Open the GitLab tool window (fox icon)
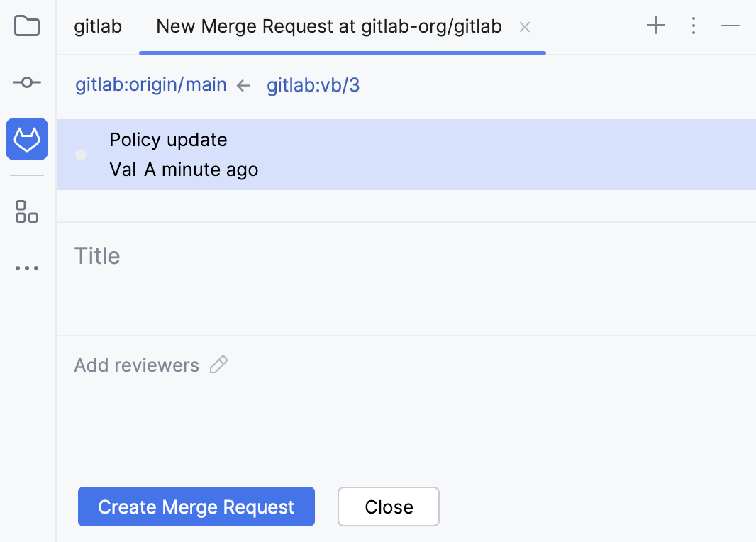 [x=26, y=139]
